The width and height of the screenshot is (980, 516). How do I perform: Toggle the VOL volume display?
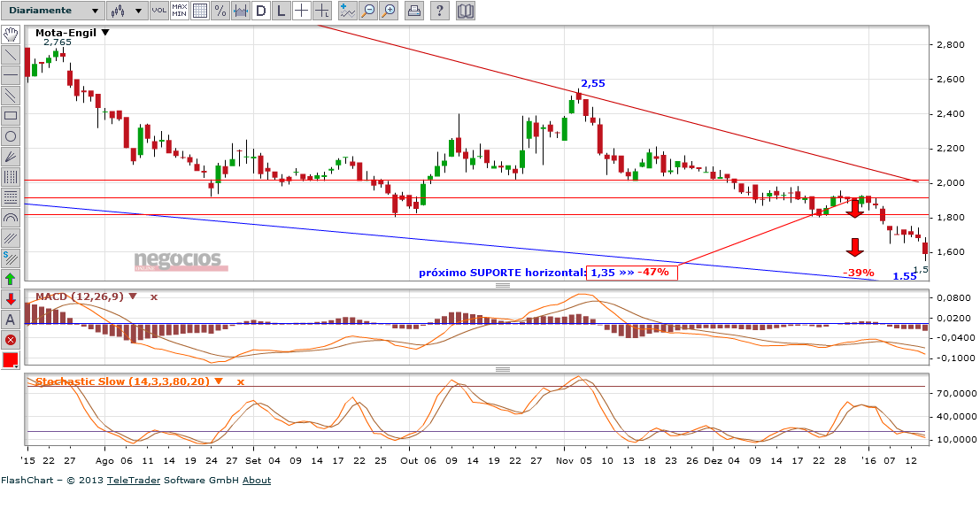pos(158,11)
